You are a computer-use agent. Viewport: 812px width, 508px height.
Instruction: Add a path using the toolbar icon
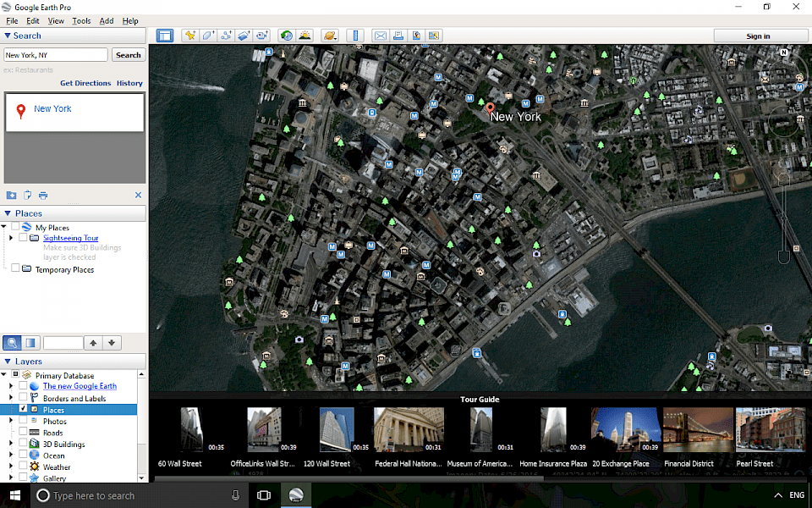[x=226, y=36]
